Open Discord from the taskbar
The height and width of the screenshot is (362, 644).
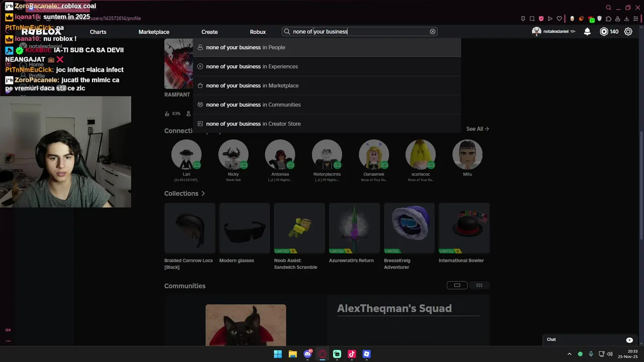[x=307, y=354]
